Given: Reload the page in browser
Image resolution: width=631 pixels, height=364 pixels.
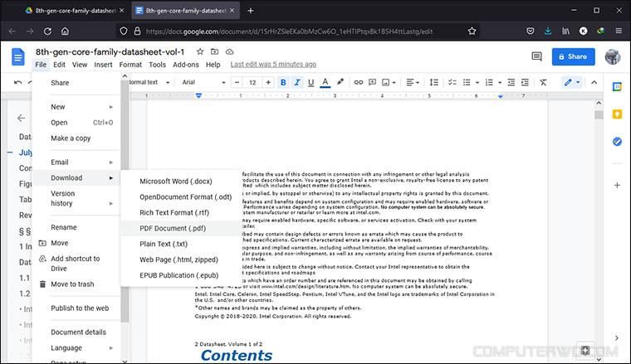Looking at the screenshot, I should coord(47,31).
